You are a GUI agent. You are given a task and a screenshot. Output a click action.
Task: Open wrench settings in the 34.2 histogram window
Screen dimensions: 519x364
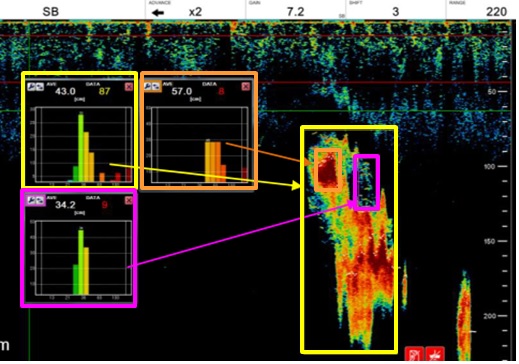32,200
